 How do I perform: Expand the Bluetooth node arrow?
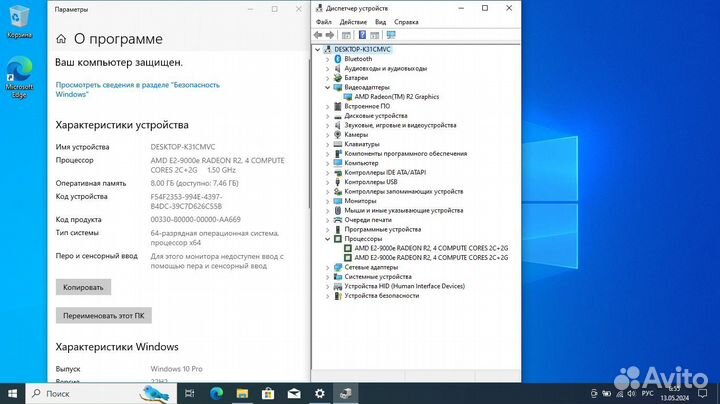[327, 59]
